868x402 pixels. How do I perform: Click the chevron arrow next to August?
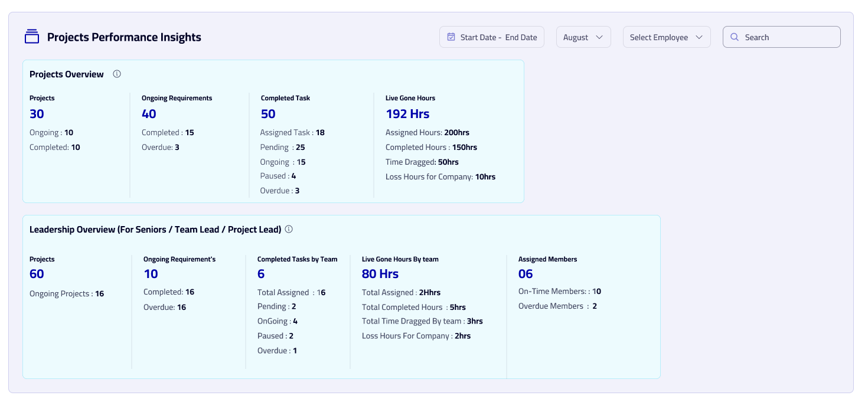click(599, 37)
